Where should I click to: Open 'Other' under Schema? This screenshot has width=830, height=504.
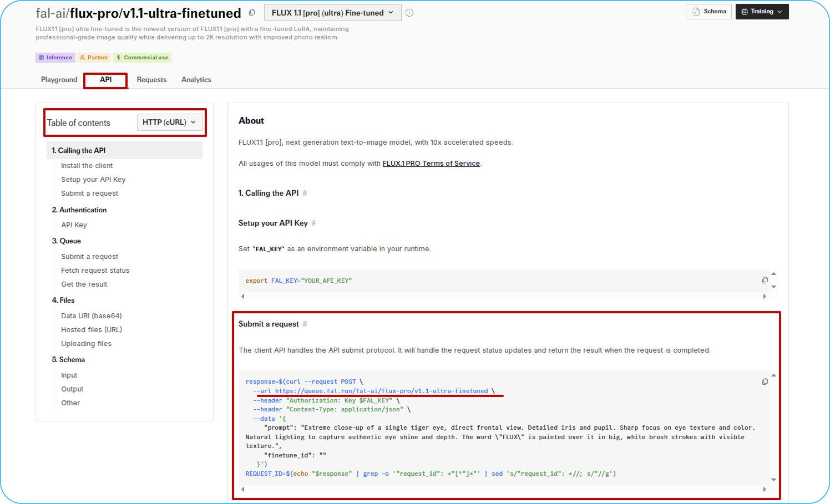coord(70,403)
